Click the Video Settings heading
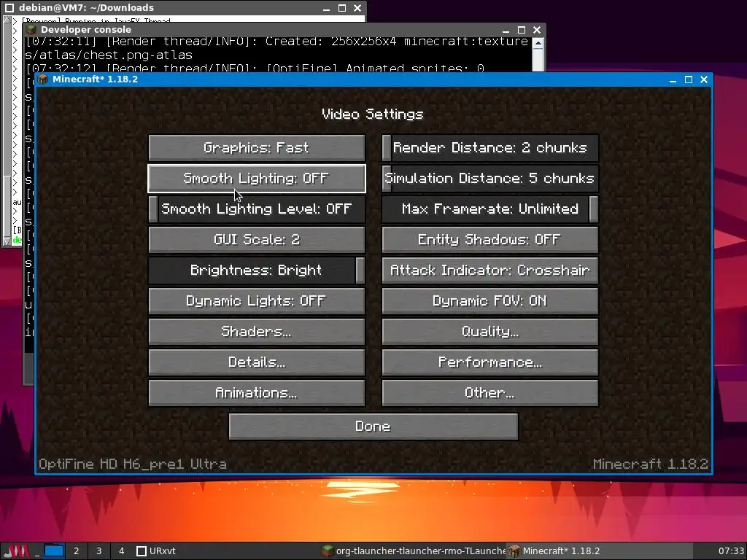This screenshot has width=747, height=560. point(373,114)
